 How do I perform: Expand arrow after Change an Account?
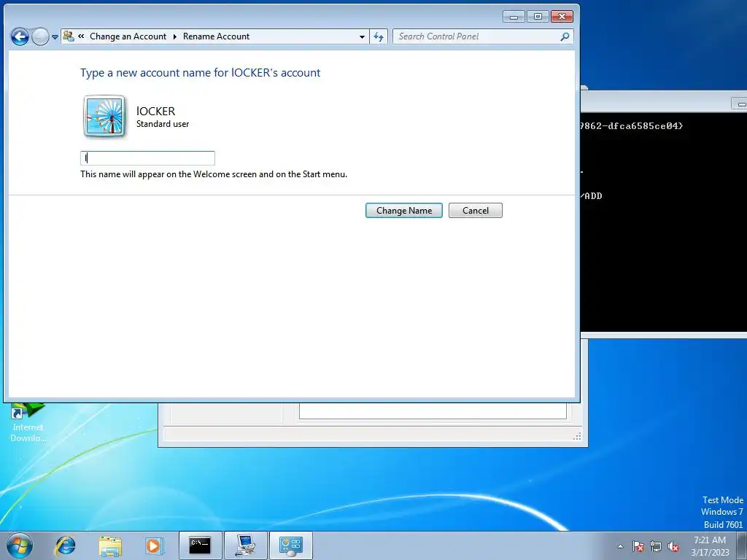tap(175, 36)
